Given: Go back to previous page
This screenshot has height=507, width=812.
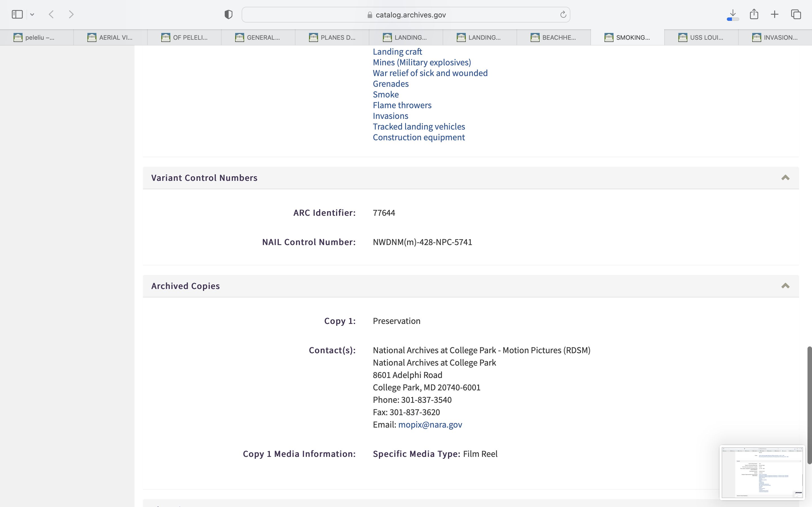Looking at the screenshot, I should pyautogui.click(x=51, y=14).
